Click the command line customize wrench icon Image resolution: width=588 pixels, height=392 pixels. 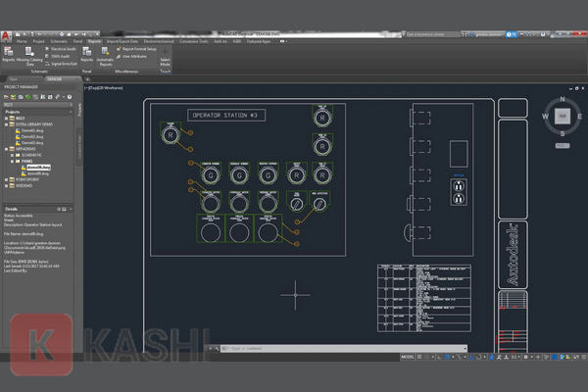pos(217,349)
